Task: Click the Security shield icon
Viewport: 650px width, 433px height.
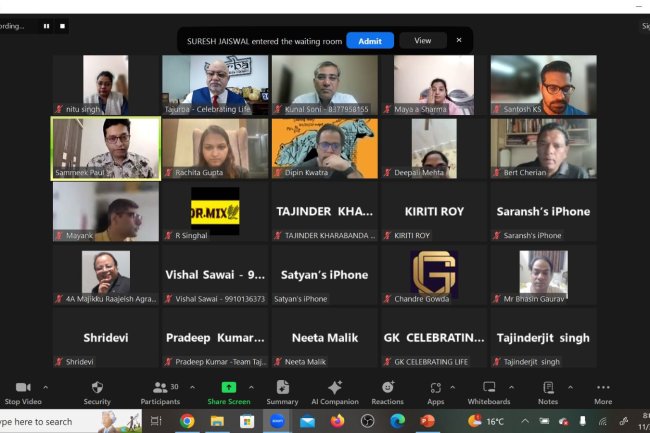Action: coord(97,388)
